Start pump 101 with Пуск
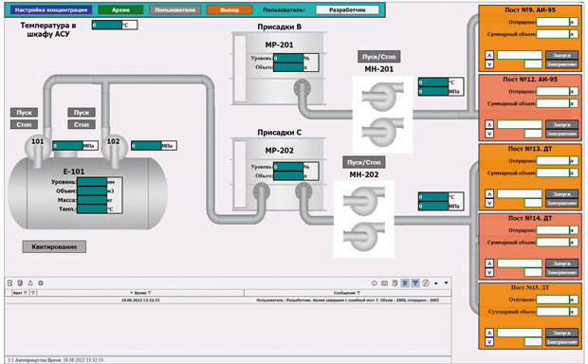This screenshot has width=588, height=364. coord(24,113)
